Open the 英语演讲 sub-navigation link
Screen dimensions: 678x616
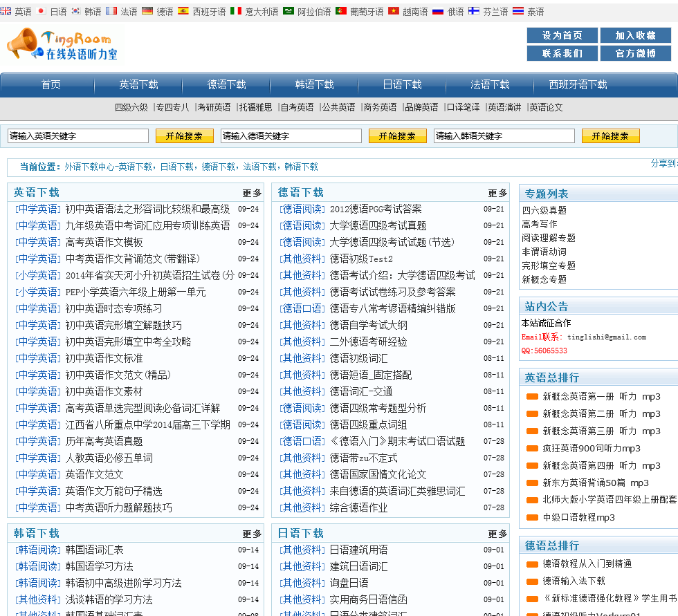504,107
